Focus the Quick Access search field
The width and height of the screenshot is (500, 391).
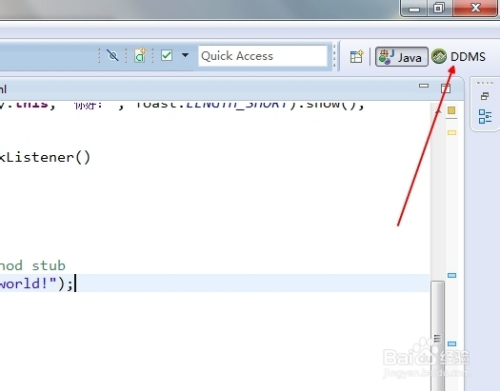tap(263, 56)
